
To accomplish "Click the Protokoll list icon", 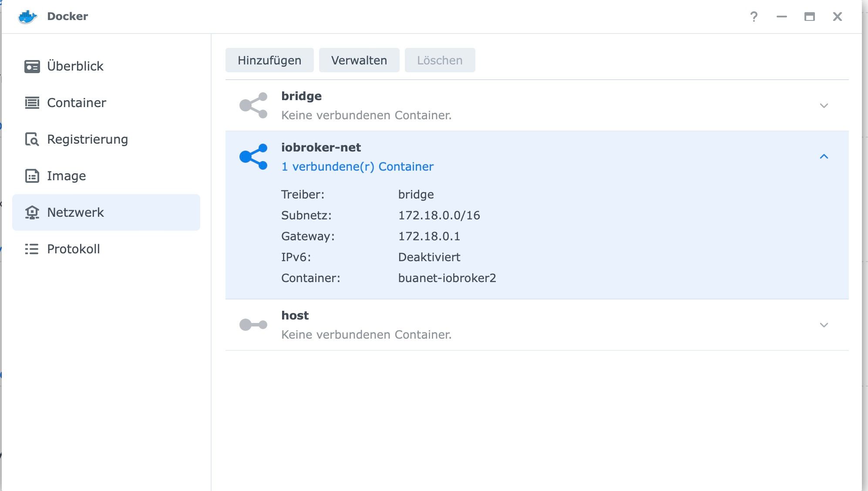I will tap(32, 249).
